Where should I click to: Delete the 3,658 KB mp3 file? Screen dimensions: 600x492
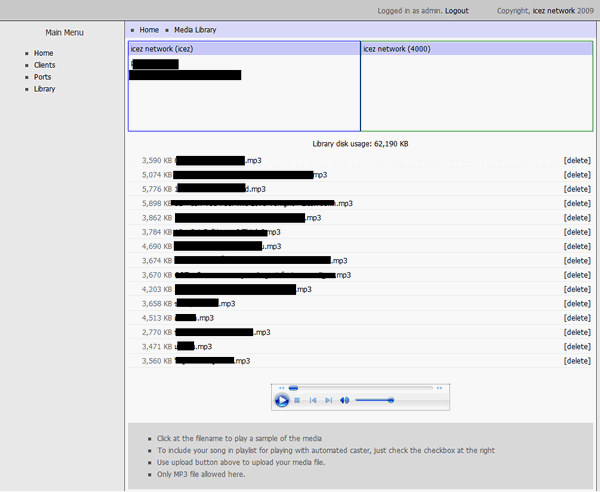point(577,304)
